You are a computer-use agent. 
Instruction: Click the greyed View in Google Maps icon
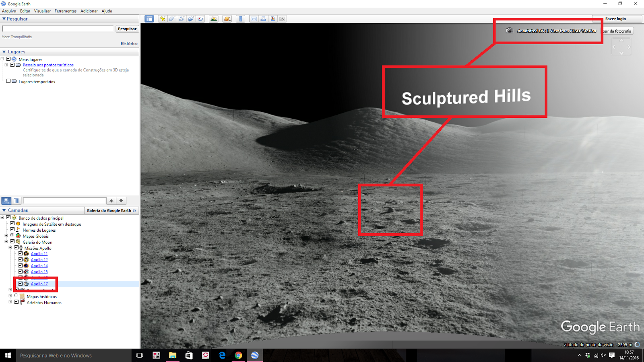pos(282,19)
